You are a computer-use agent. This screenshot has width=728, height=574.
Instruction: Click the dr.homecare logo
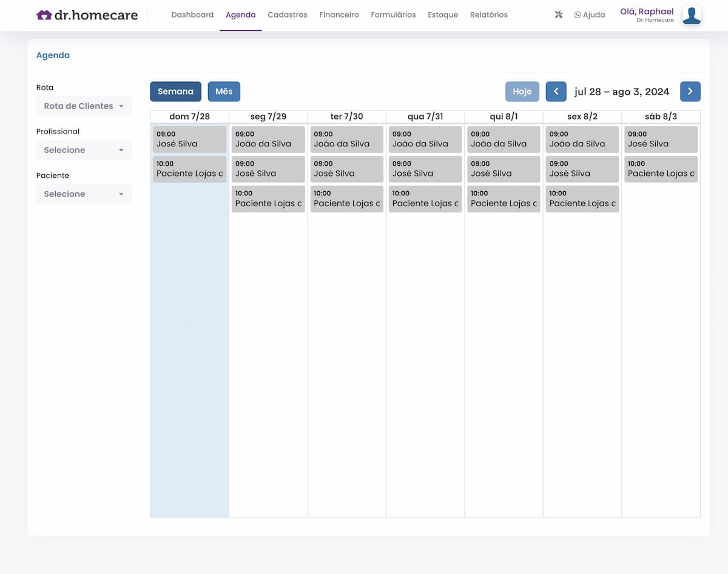tap(87, 15)
